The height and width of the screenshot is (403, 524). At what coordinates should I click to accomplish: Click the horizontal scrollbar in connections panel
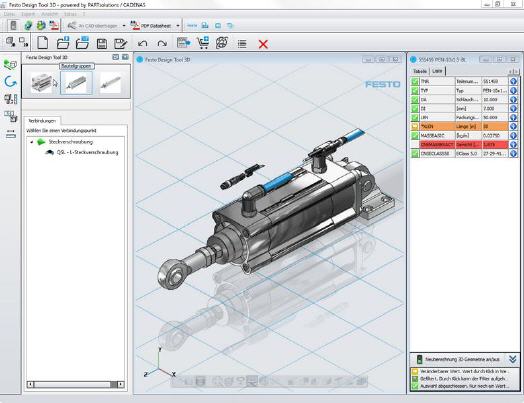[76, 385]
